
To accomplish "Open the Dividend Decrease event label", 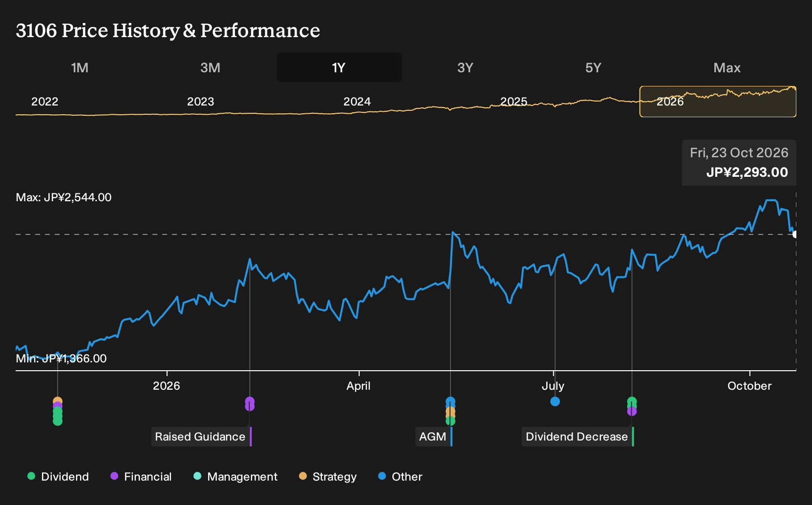I will [x=577, y=437].
